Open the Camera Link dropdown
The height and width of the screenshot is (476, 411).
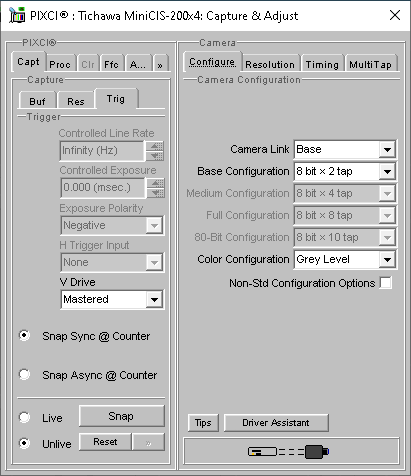coord(345,149)
